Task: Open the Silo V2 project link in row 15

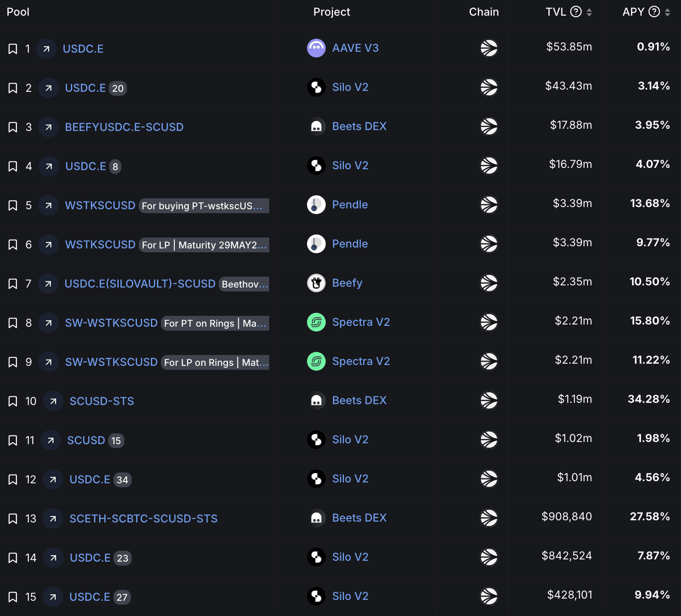Action: 350,596
